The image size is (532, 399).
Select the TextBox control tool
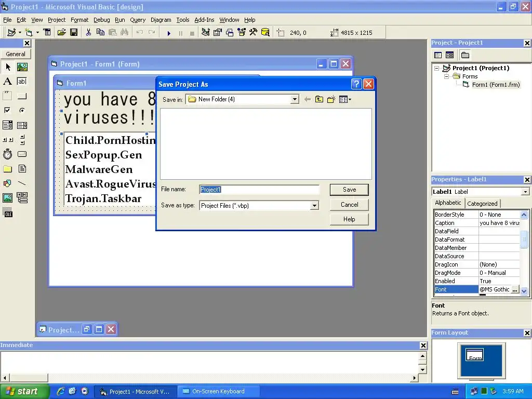coord(22,82)
